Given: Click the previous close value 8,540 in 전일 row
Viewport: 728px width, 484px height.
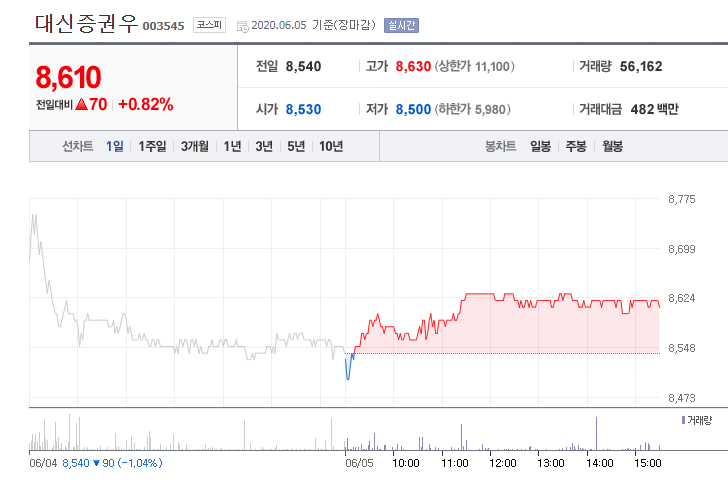Looking at the screenshot, I should (303, 66).
